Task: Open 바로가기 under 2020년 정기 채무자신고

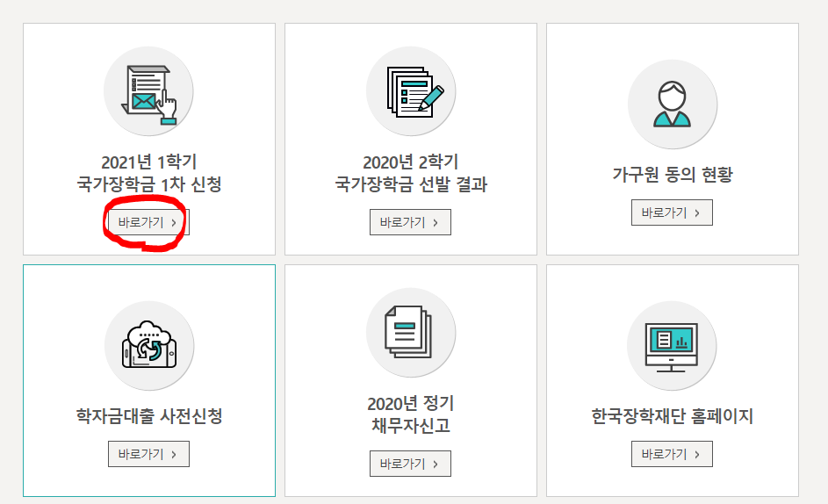Action: tap(410, 464)
